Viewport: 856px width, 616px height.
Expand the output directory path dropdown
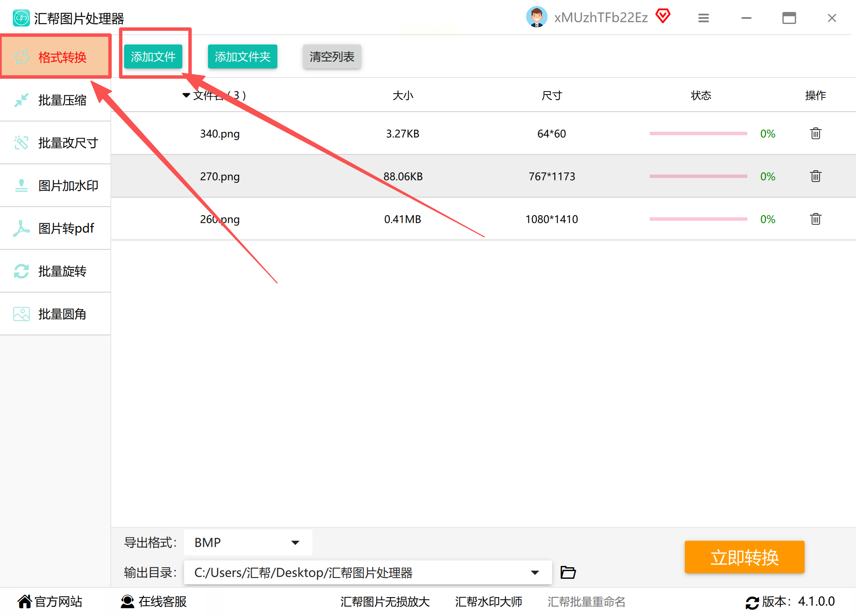coord(535,572)
